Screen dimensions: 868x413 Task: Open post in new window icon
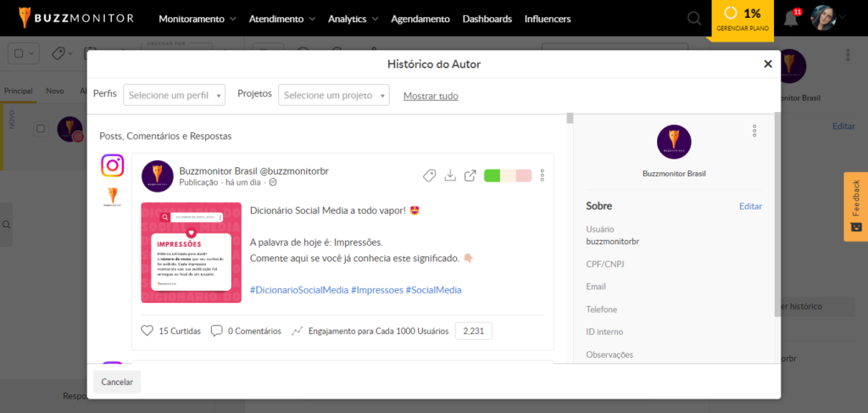point(470,176)
